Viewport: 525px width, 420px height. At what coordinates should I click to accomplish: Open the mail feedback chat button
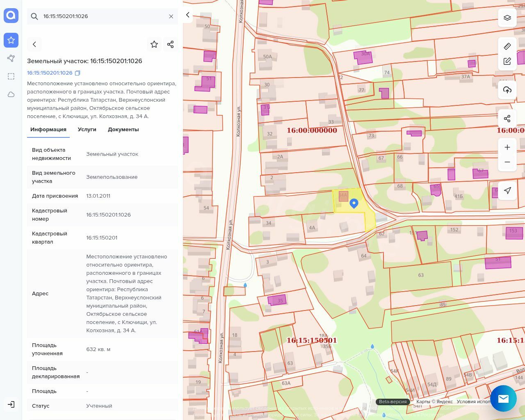click(503, 398)
